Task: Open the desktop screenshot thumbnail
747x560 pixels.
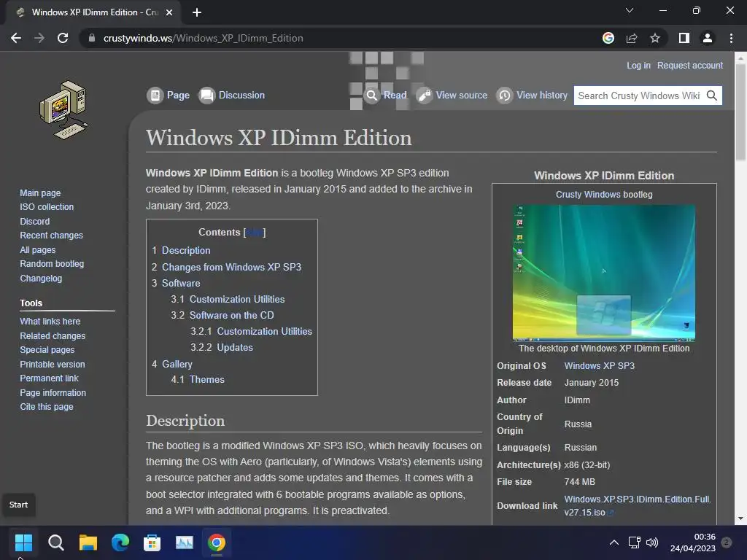Action: pos(603,273)
